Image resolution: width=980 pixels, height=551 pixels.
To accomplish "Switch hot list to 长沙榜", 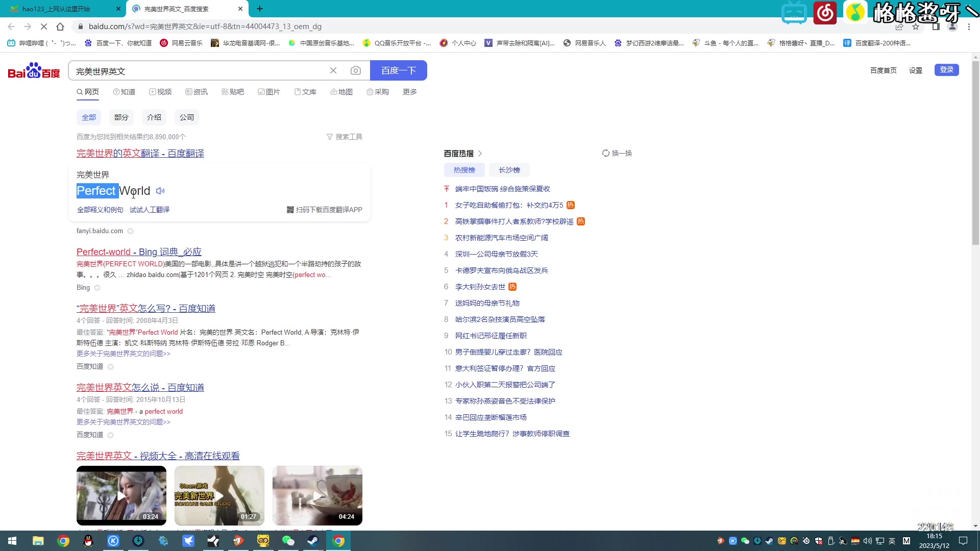I will [509, 170].
